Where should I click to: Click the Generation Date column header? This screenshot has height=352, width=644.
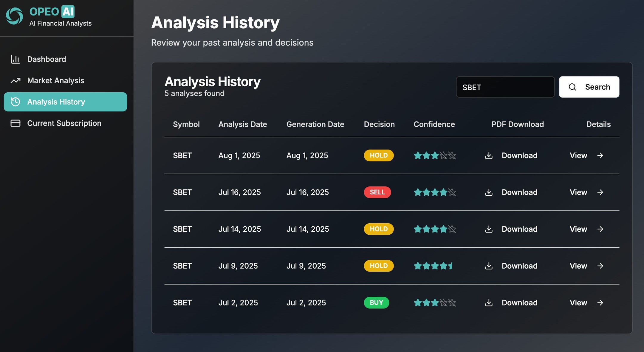coord(315,124)
